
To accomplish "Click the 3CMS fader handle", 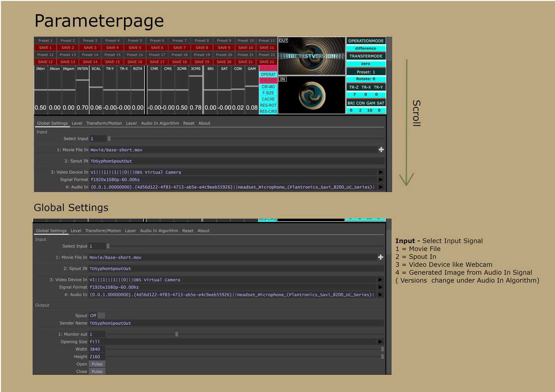I will [x=196, y=76].
